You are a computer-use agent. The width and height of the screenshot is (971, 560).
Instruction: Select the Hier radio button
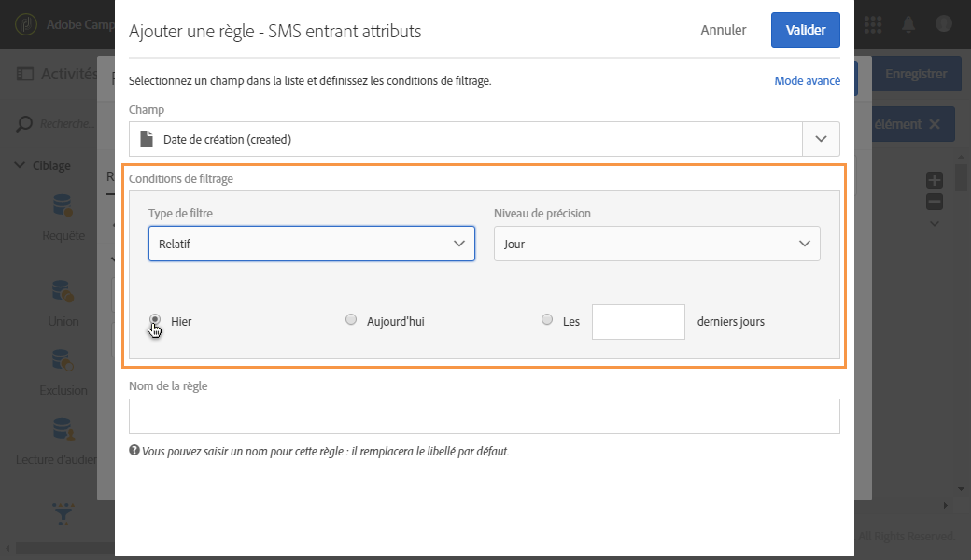pos(155,320)
